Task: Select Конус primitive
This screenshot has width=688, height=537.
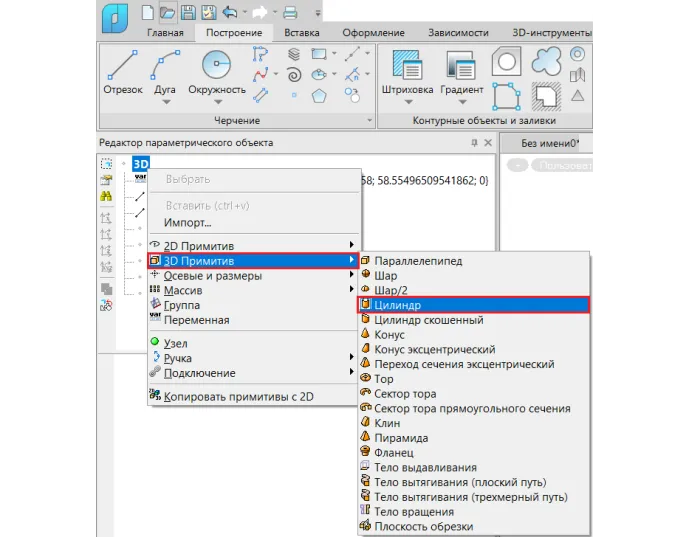Action: pyautogui.click(x=474, y=335)
